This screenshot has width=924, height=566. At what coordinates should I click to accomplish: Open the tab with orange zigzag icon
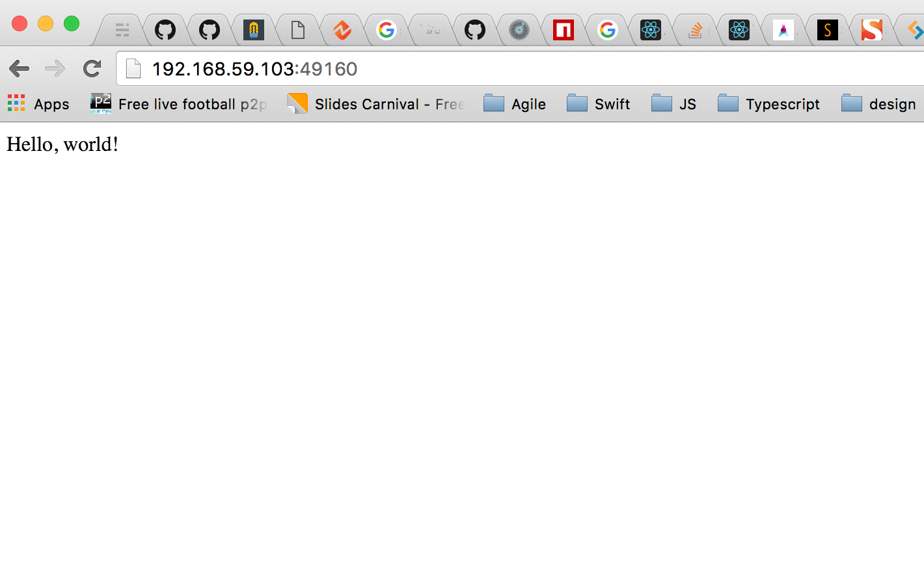(342, 30)
